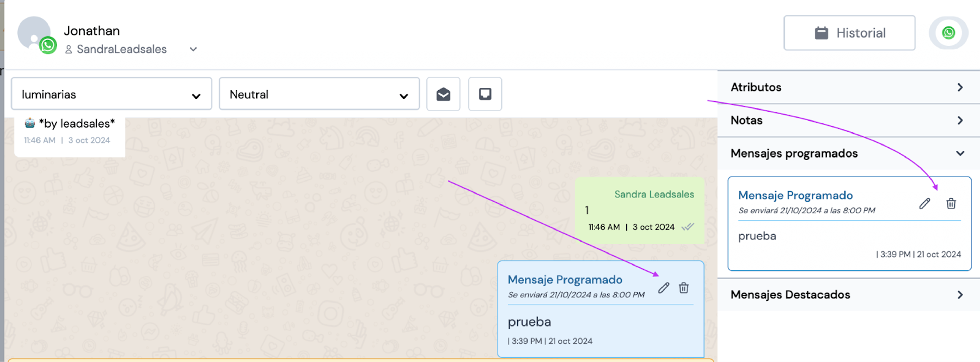Click the person icon beside SandraLeadsales
Viewport: 980px width, 362px height.
pos(68,50)
